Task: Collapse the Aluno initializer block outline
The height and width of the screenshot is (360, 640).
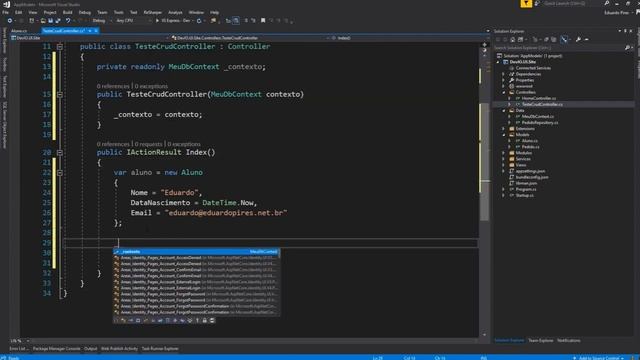Action: pos(60,173)
